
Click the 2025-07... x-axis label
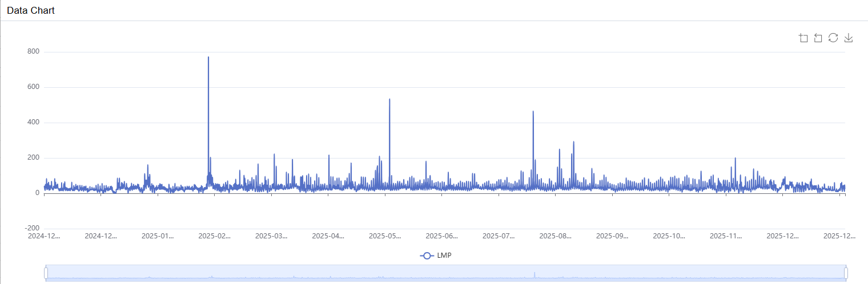pos(499,236)
